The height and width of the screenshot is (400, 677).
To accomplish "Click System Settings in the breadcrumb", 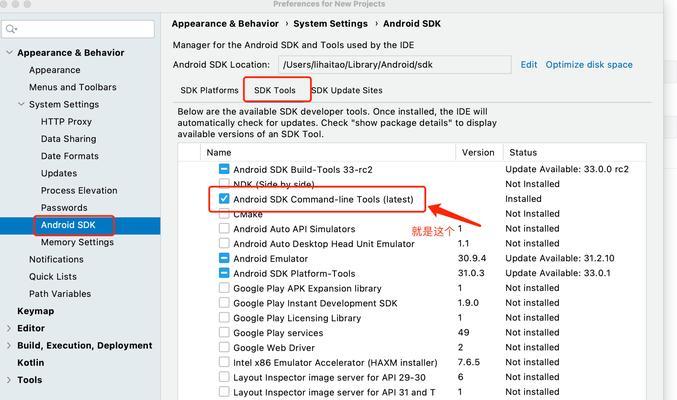I will pyautogui.click(x=330, y=24).
